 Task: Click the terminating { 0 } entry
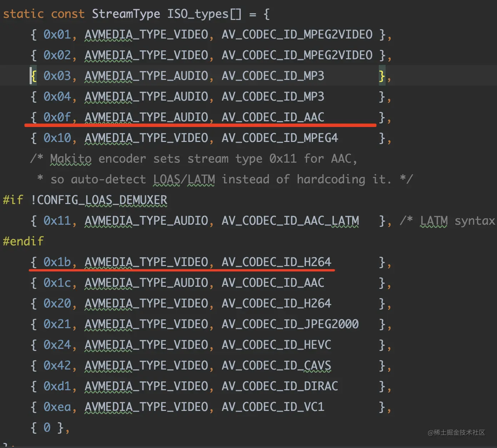coord(50,428)
